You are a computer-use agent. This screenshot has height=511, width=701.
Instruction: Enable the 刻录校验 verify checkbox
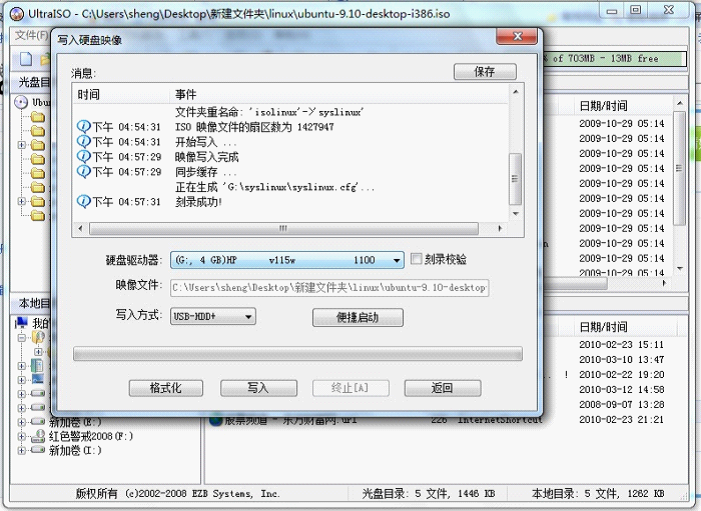[416, 259]
